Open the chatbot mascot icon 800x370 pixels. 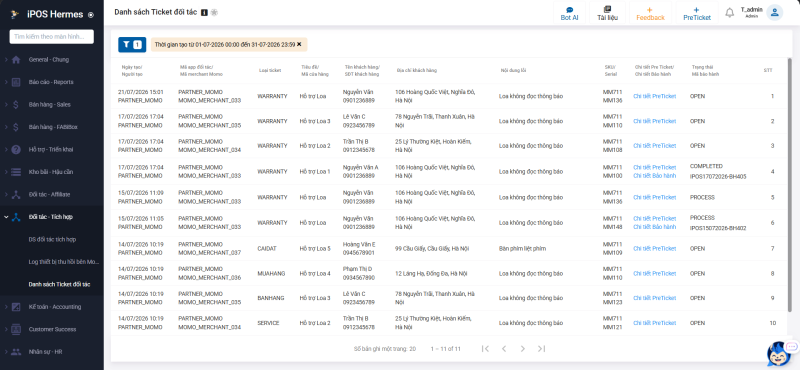point(779,353)
